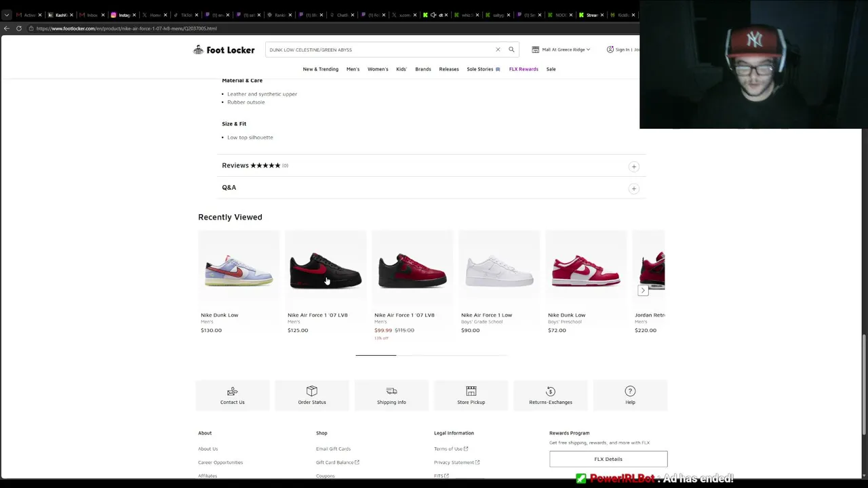The width and height of the screenshot is (868, 488).
Task: Click the Foot Locker logo
Action: [224, 49]
